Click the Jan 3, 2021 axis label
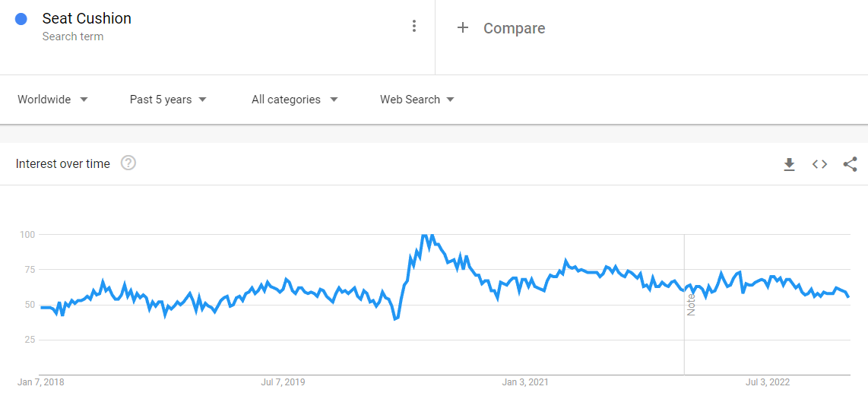This screenshot has height=399, width=868. (x=525, y=382)
